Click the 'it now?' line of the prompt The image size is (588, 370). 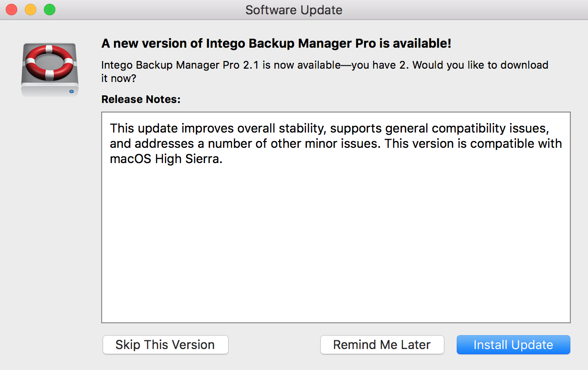pos(119,78)
